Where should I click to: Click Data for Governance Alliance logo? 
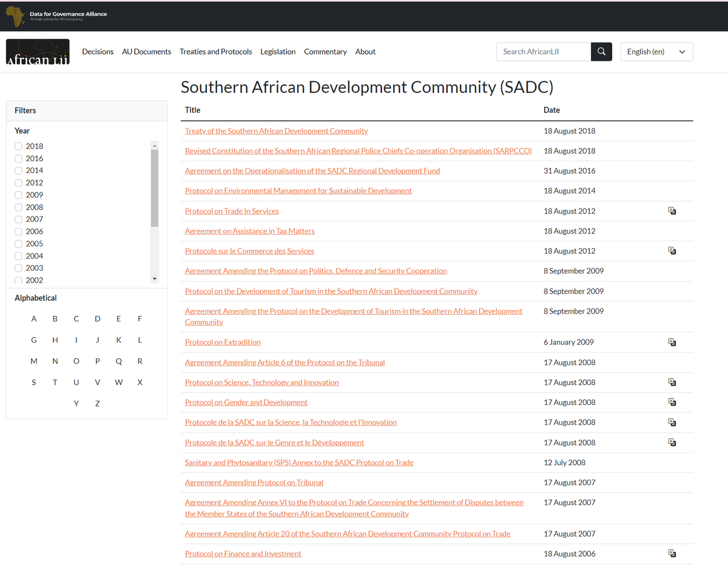pyautogui.click(x=56, y=16)
